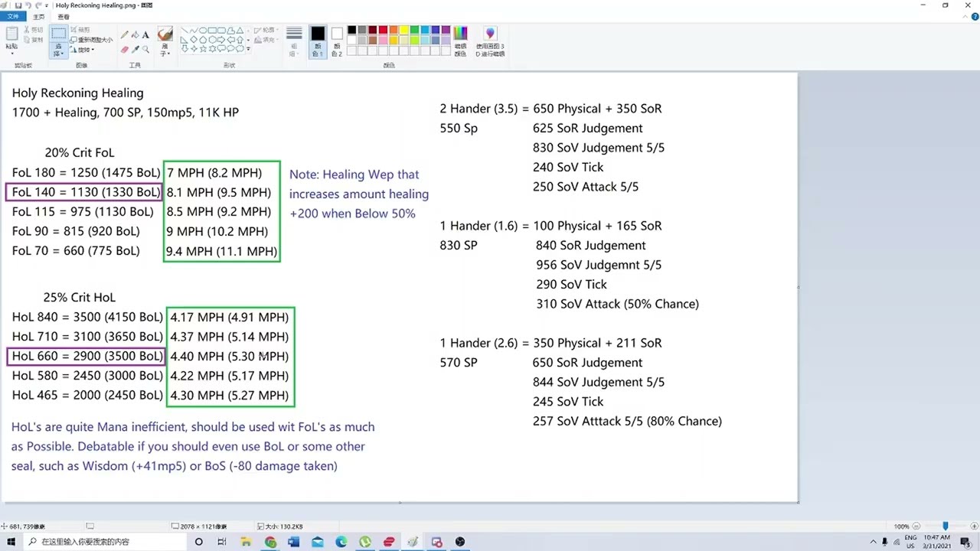The width and height of the screenshot is (980, 551).
Task: Activate the rectangular Select (选择) tool
Action: pyautogui.click(x=58, y=33)
